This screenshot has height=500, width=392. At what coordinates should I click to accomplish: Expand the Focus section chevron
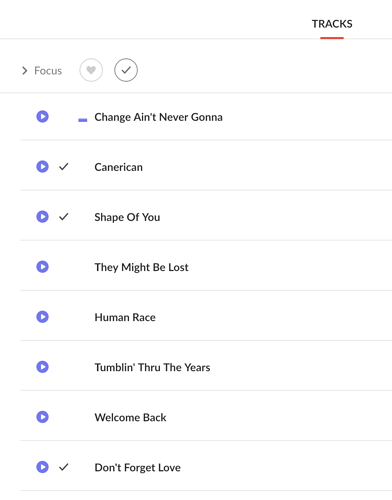tap(24, 71)
